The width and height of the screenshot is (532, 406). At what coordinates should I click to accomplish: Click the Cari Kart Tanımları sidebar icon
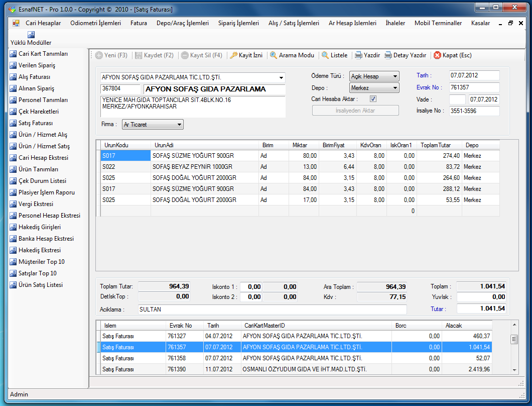click(13, 54)
